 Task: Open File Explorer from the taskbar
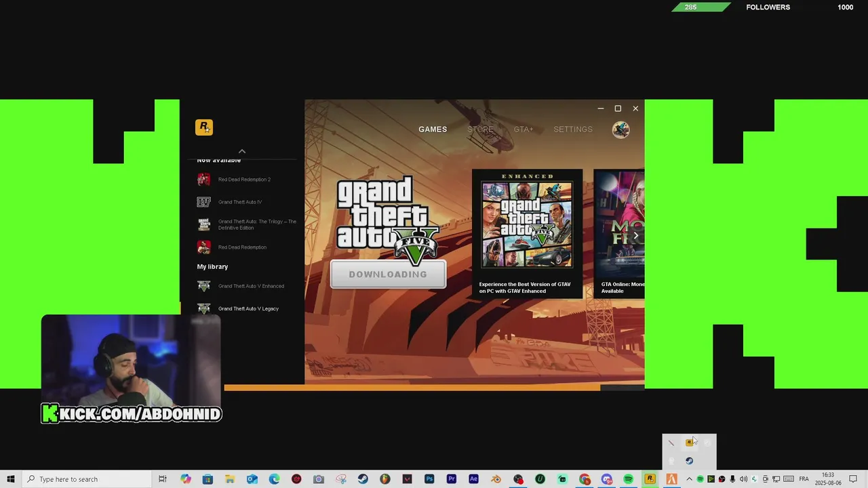coord(230,479)
